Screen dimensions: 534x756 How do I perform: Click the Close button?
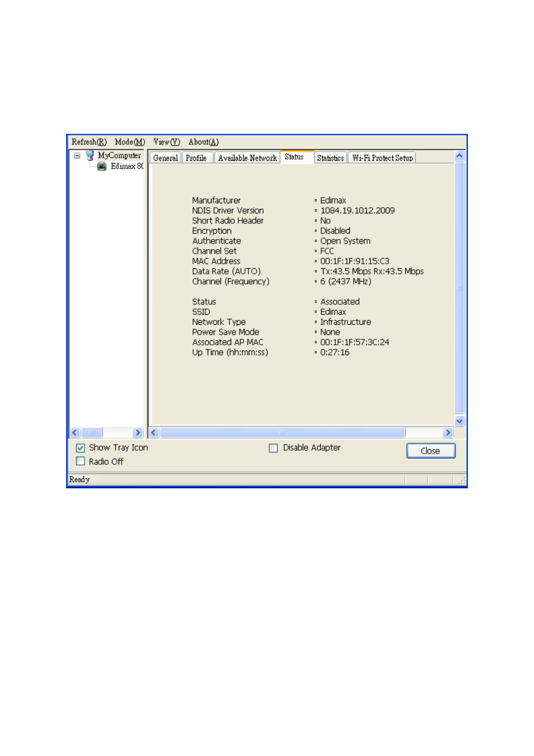click(430, 451)
